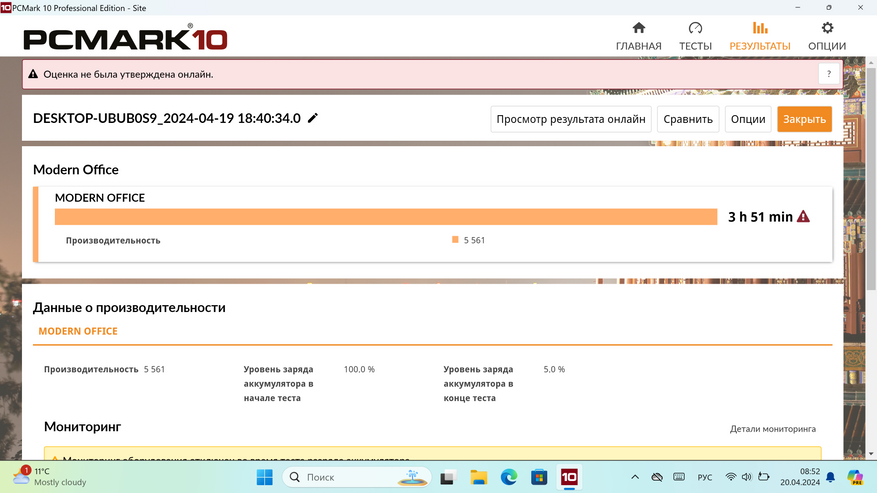Click the result name DESKTOP-UBUB0S9_2024-04-19
Viewport: 877px width, 493px height.
coord(167,118)
